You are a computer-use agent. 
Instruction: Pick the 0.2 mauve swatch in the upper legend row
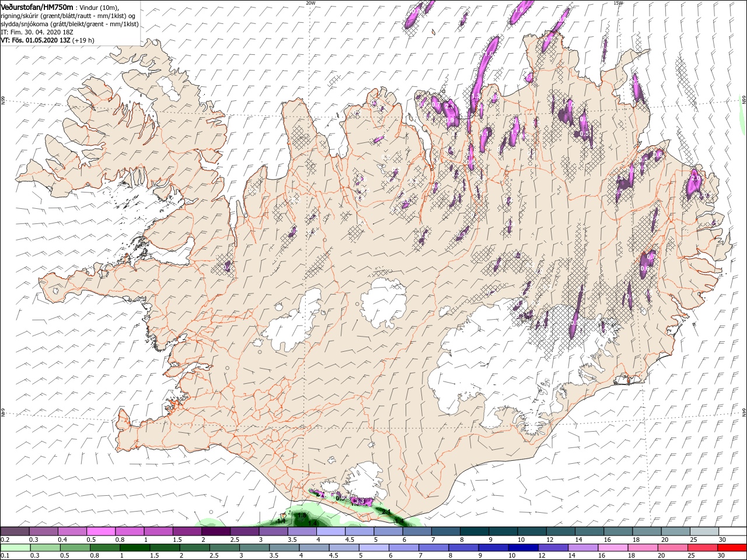click(x=15, y=531)
